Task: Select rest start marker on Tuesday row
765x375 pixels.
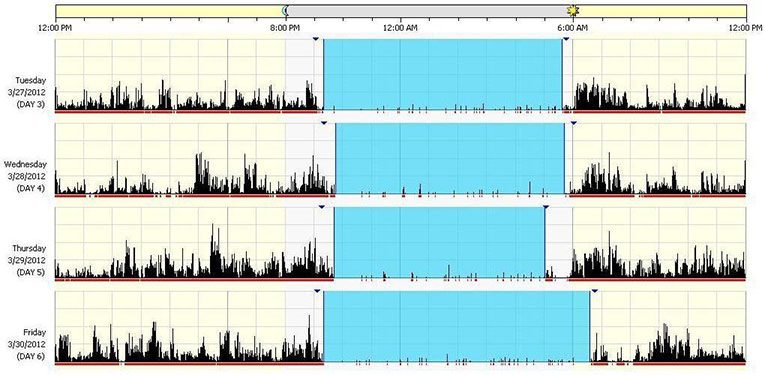Action: [x=316, y=39]
